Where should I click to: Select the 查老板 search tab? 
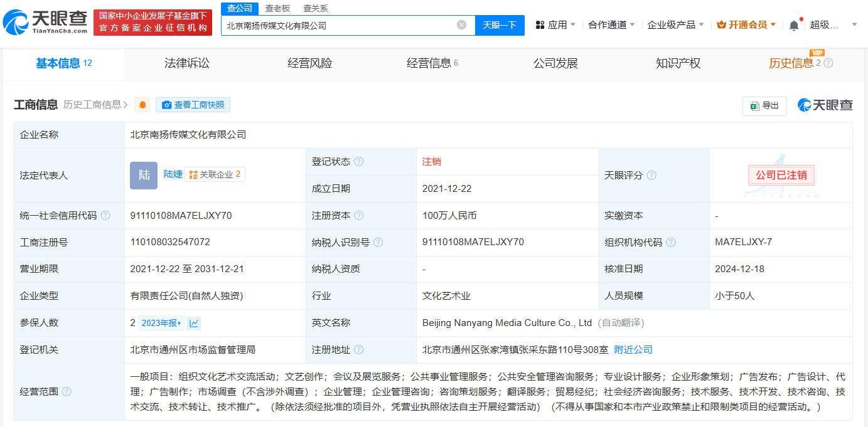(x=279, y=9)
